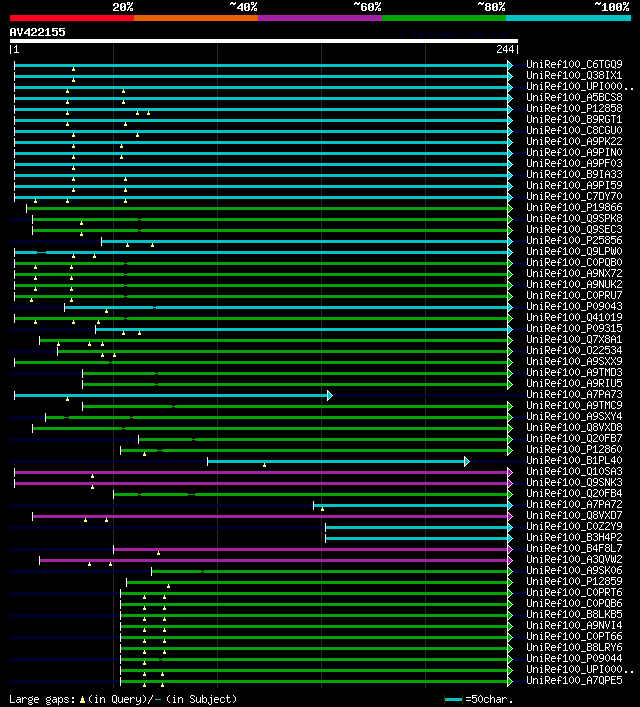Click UniRef100_A9SXY4 label
The height and width of the screenshot is (707, 640).
(574, 416)
